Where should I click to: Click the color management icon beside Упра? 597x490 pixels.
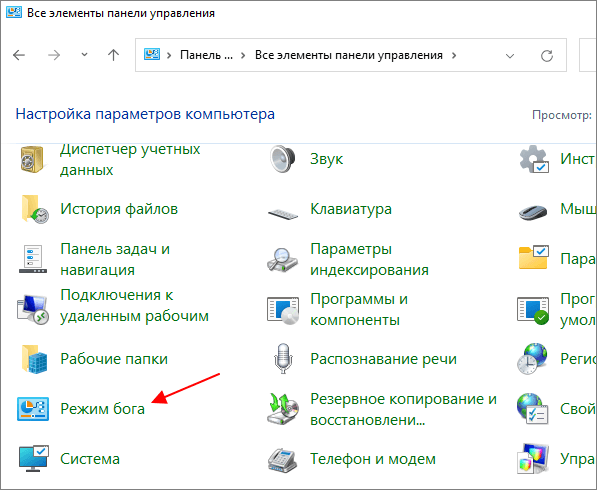point(533,459)
